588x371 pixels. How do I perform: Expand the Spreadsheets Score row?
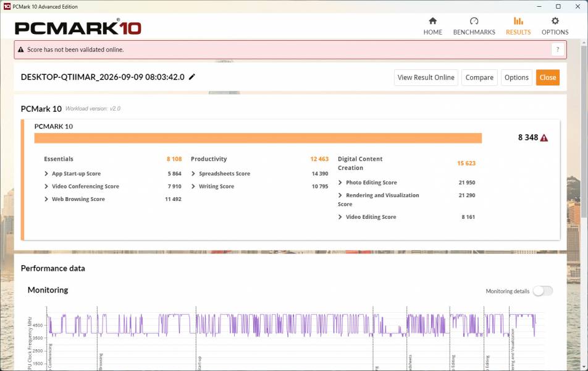[x=193, y=174]
